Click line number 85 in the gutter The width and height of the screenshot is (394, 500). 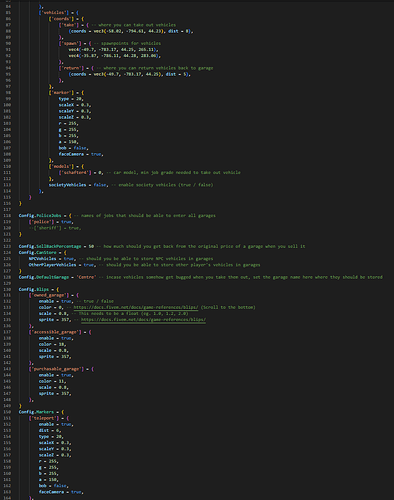[x=8, y=13]
